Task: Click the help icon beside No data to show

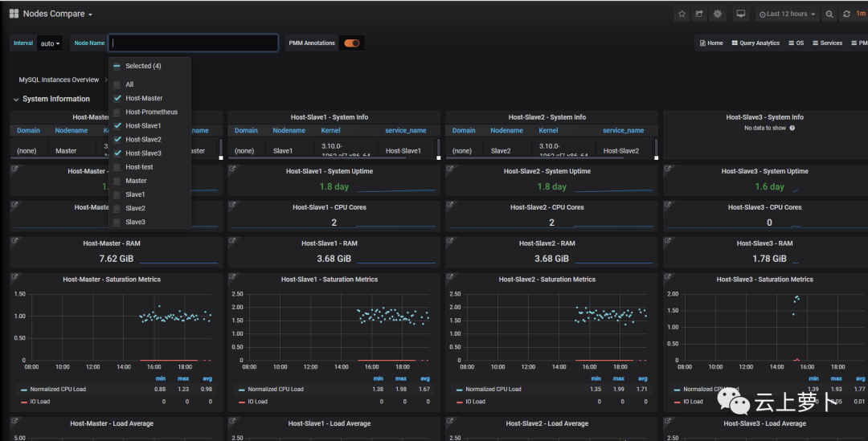Action: 792,128
